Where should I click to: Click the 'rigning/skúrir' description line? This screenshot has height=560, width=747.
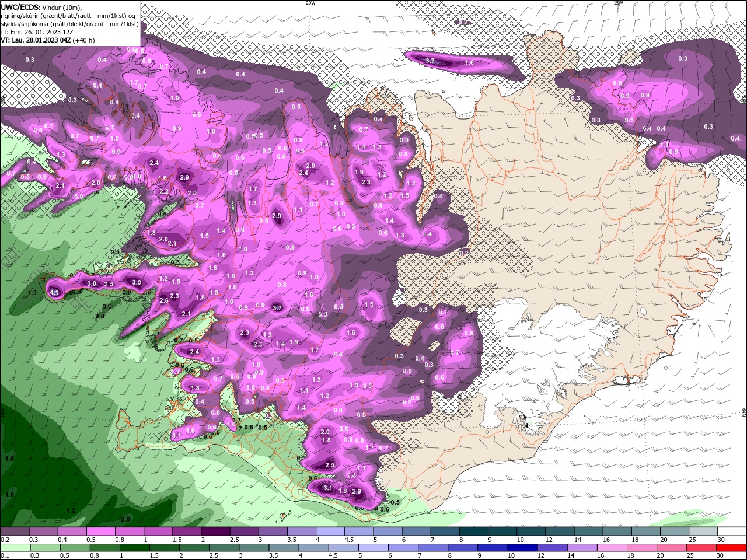click(68, 16)
